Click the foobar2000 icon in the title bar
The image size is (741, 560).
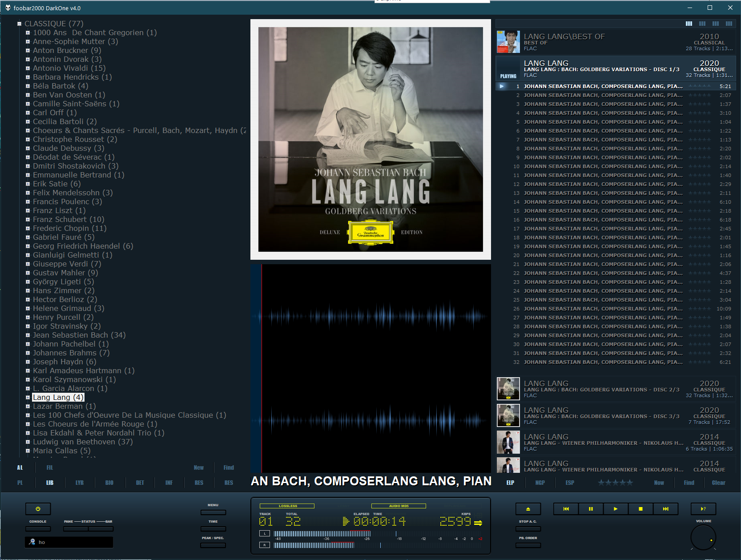click(8, 8)
